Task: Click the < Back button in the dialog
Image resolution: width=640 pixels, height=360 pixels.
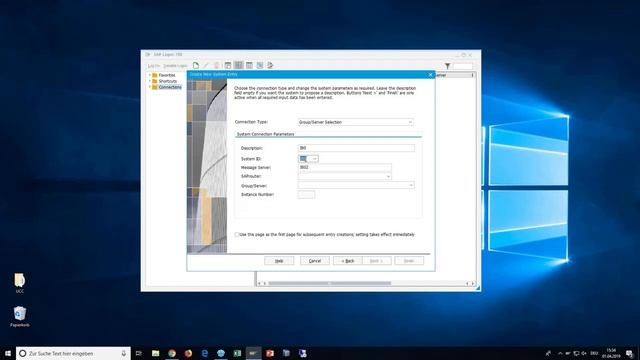Action: [x=347, y=260]
